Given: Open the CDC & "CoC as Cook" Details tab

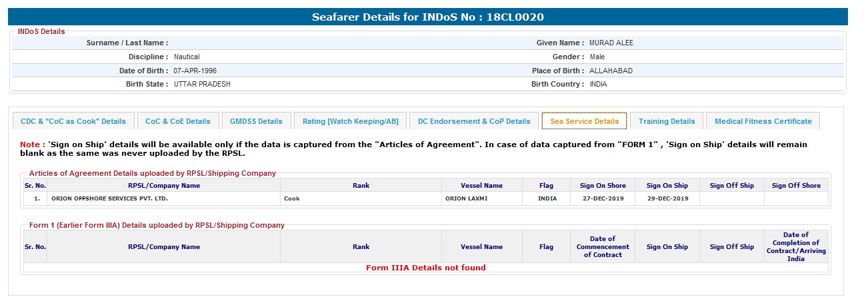Looking at the screenshot, I should point(73,121).
